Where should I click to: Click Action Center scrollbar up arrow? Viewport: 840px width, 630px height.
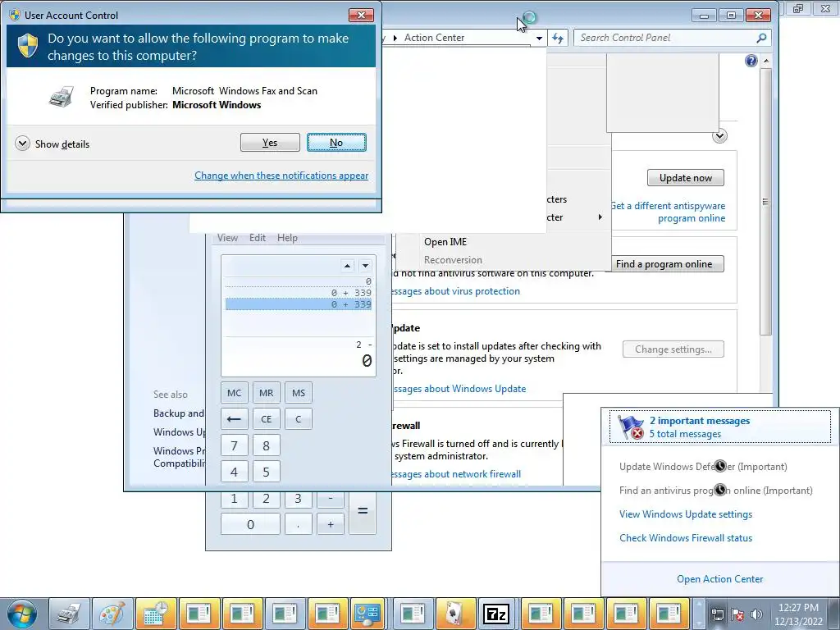pyautogui.click(x=766, y=61)
